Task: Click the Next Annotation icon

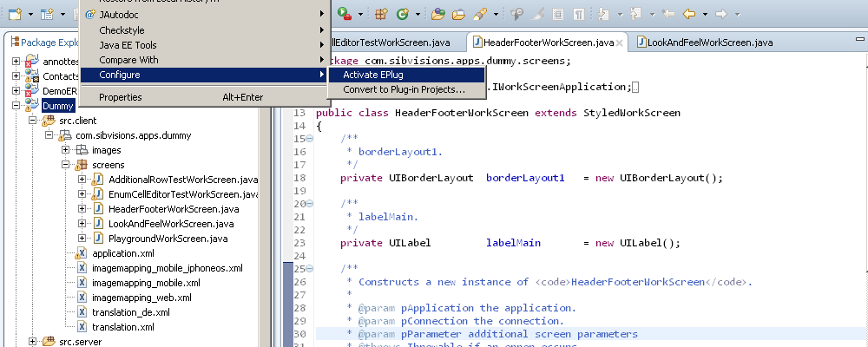Action: click(x=604, y=15)
